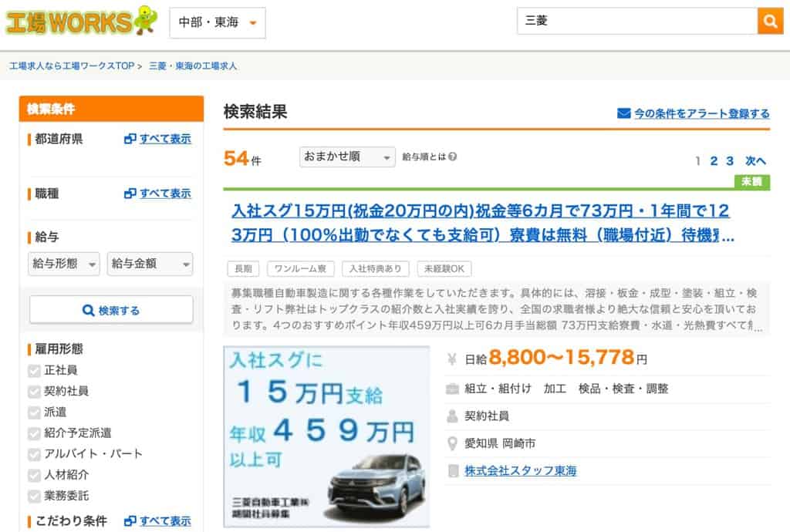Viewport: 790px width, 532px height.
Task: Click the 給与順とは label
Action: [424, 157]
